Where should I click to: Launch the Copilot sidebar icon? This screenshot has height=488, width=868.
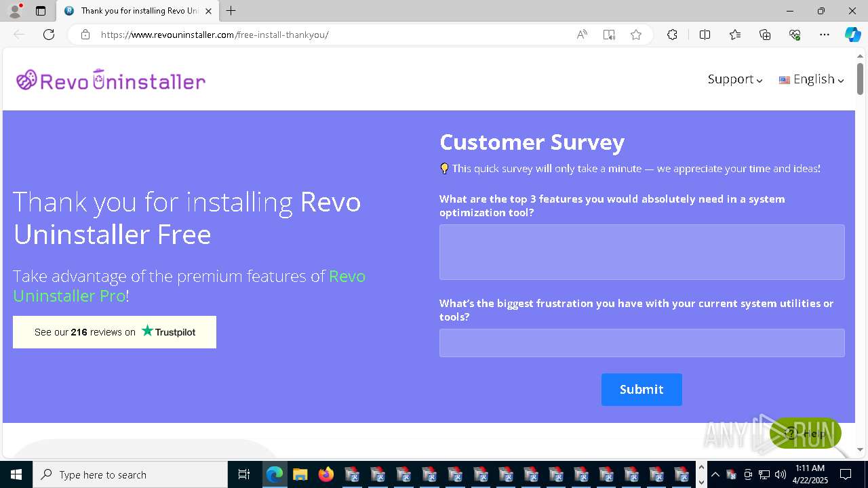852,35
